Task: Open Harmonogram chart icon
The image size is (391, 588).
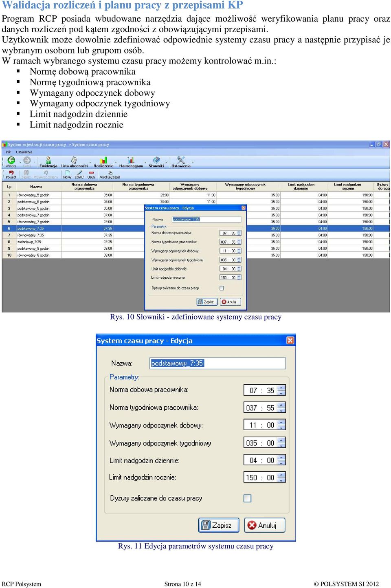Action: pyautogui.click(x=131, y=160)
